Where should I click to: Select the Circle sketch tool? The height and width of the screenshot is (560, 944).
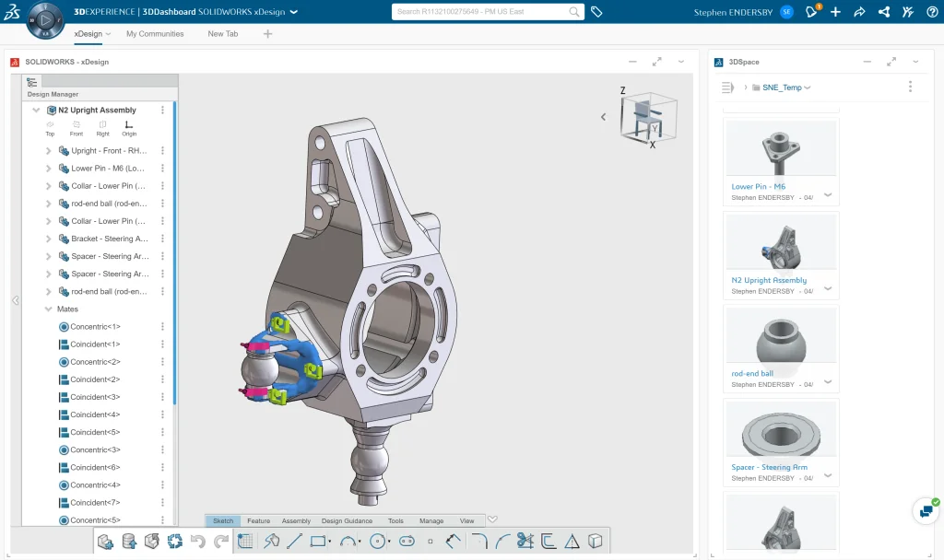[x=379, y=542]
